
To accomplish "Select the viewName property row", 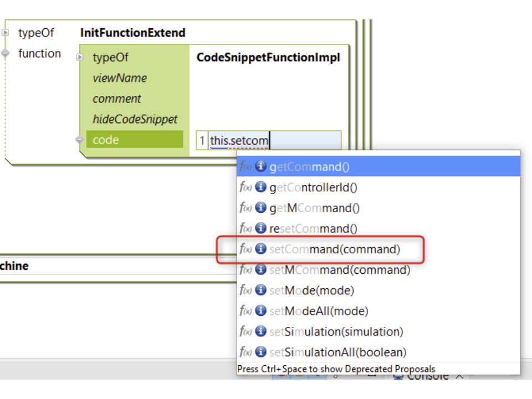I will pyautogui.click(x=120, y=78).
